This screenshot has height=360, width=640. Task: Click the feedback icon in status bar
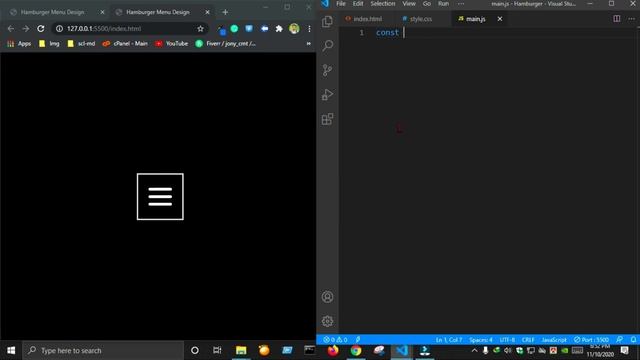(x=620, y=340)
